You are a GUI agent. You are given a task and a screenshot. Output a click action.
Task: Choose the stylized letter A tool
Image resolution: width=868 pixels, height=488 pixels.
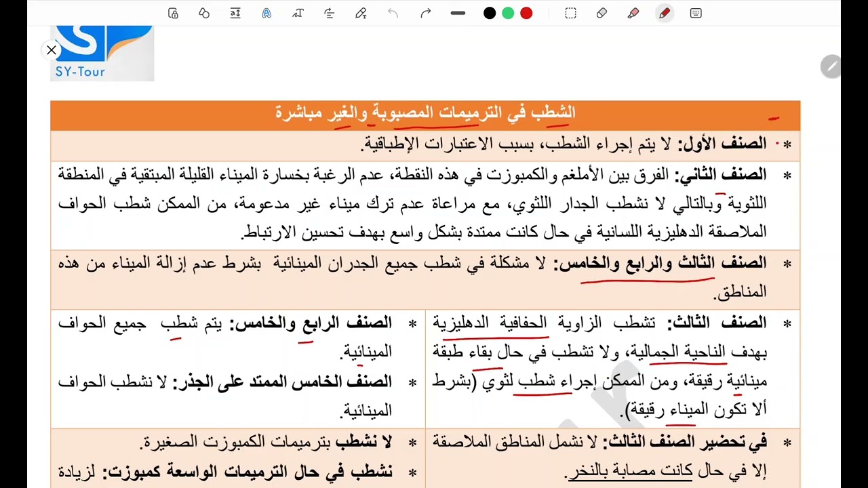click(x=267, y=13)
